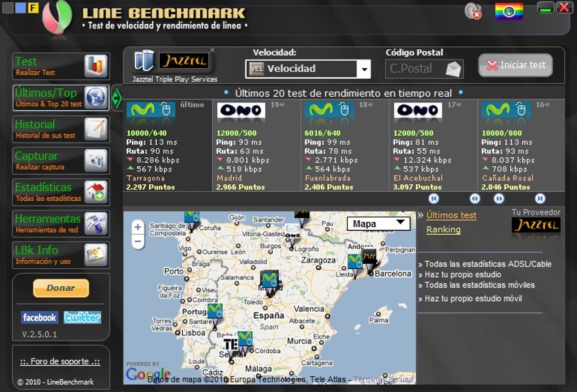Open the twitter page button

83,317
